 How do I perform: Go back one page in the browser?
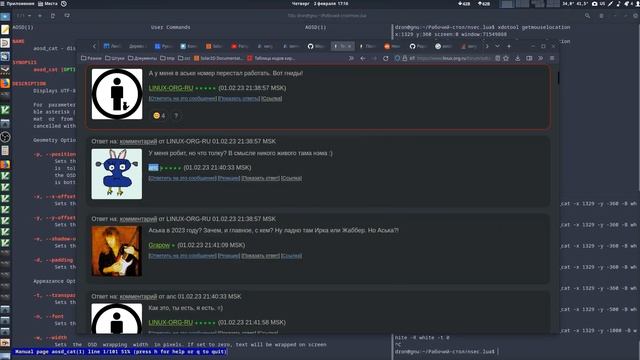(363, 58)
